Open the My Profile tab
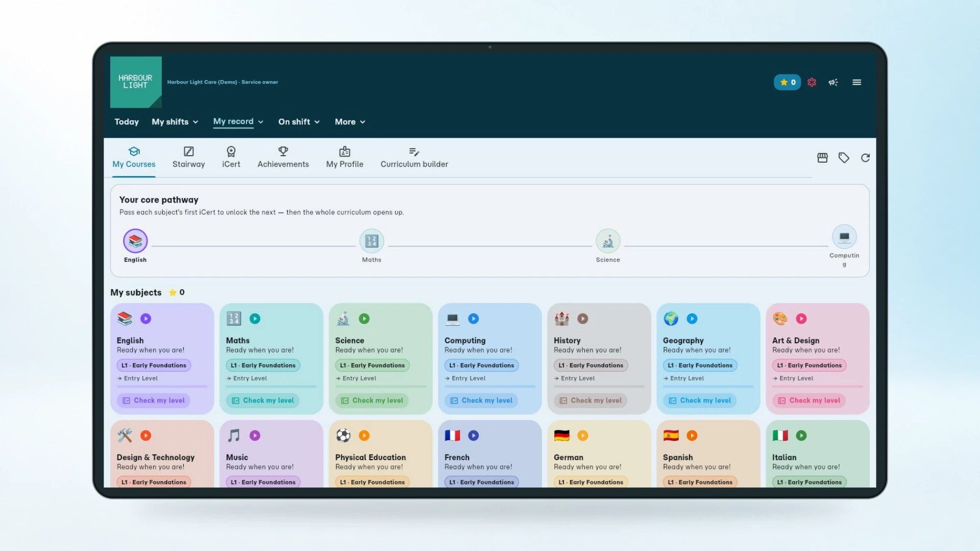 coord(345,158)
